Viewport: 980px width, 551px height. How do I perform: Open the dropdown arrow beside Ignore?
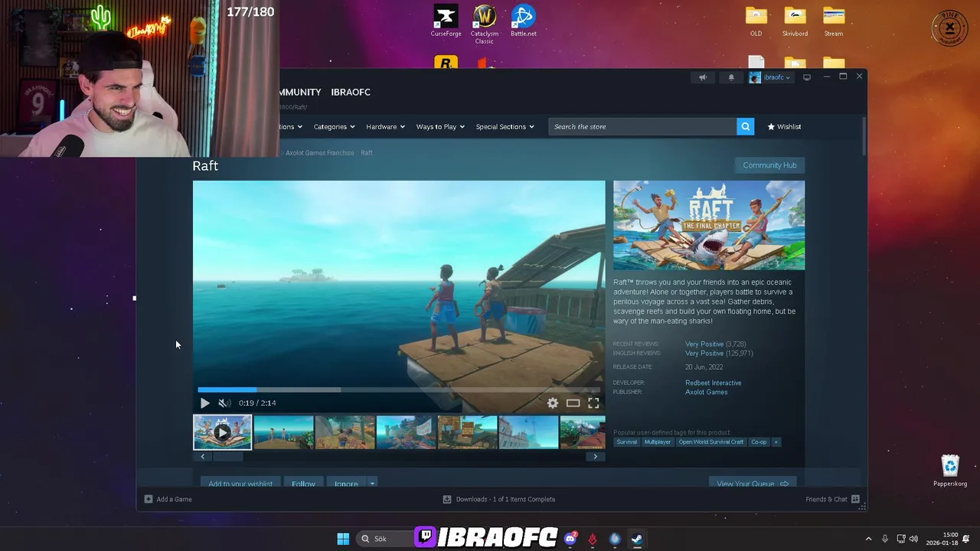(372, 484)
